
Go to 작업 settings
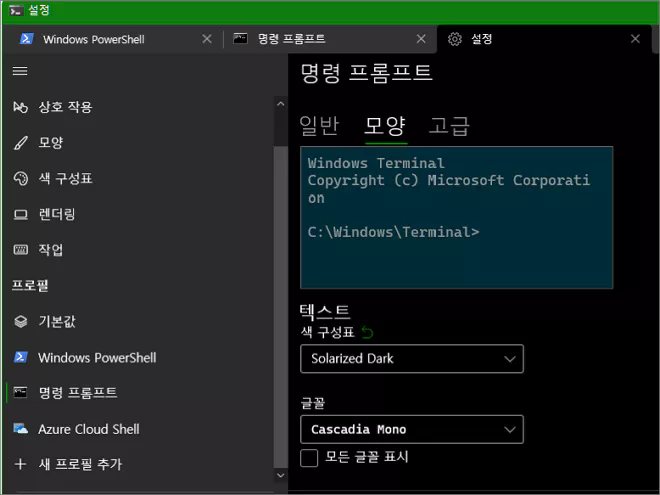pyautogui.click(x=139, y=250)
